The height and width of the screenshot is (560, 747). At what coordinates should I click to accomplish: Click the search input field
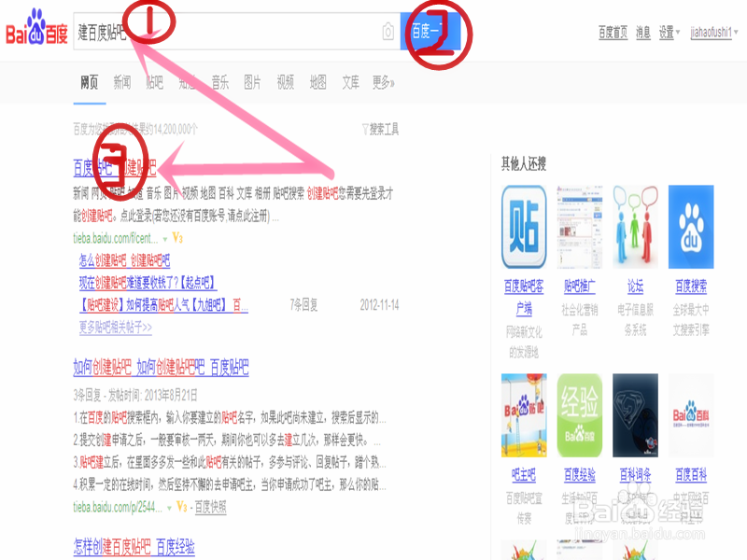[236, 32]
